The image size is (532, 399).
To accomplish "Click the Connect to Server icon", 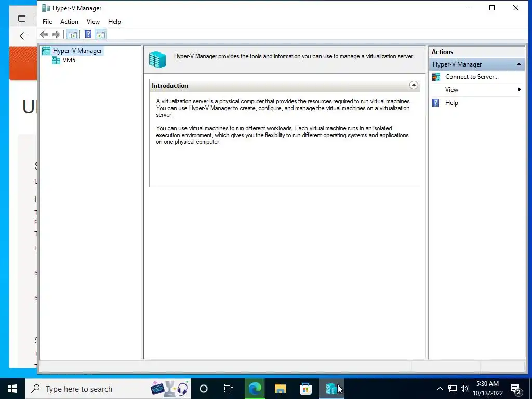I will (x=436, y=77).
